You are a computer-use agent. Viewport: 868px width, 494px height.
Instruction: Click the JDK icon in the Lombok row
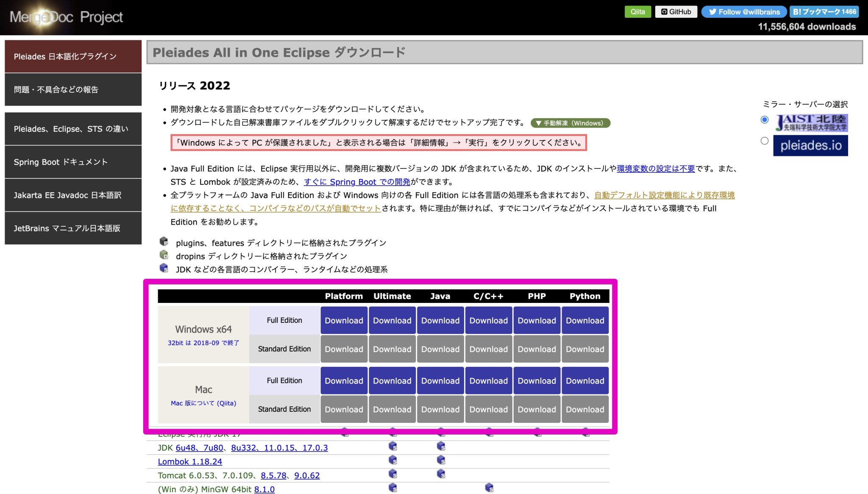[392, 461]
